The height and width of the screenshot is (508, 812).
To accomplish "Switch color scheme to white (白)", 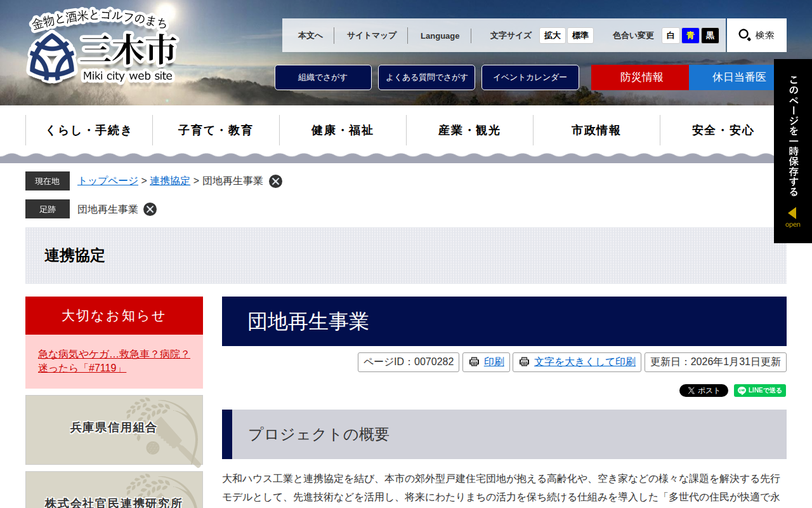I will [x=671, y=36].
